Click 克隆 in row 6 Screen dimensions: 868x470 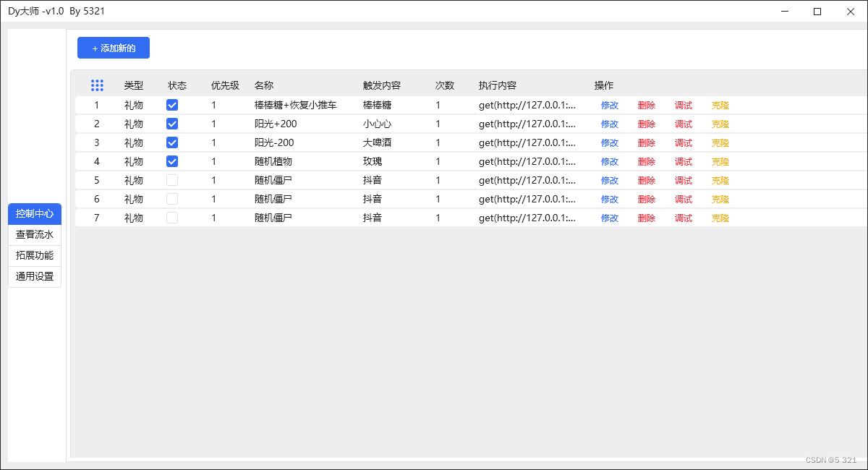click(720, 200)
